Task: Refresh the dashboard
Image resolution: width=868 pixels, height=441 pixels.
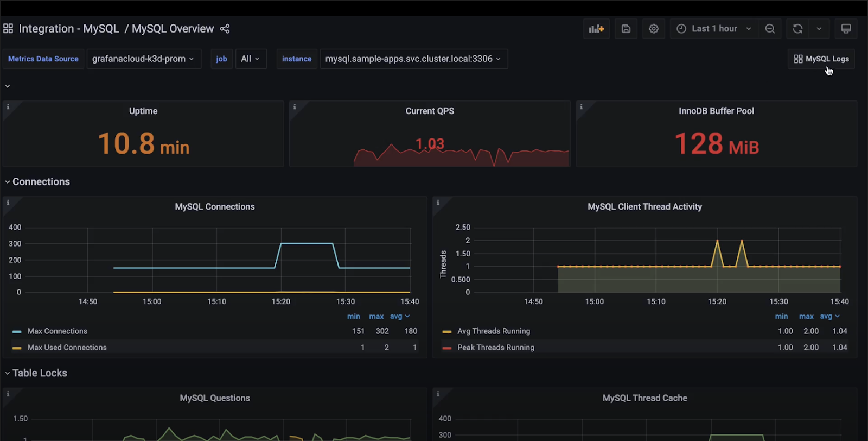Action: click(797, 29)
